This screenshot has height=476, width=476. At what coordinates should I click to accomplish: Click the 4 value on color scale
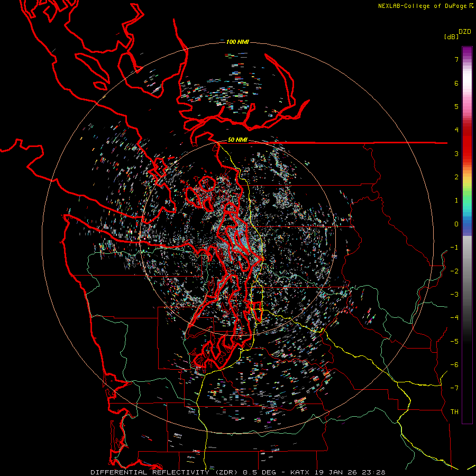pyautogui.click(x=456, y=130)
